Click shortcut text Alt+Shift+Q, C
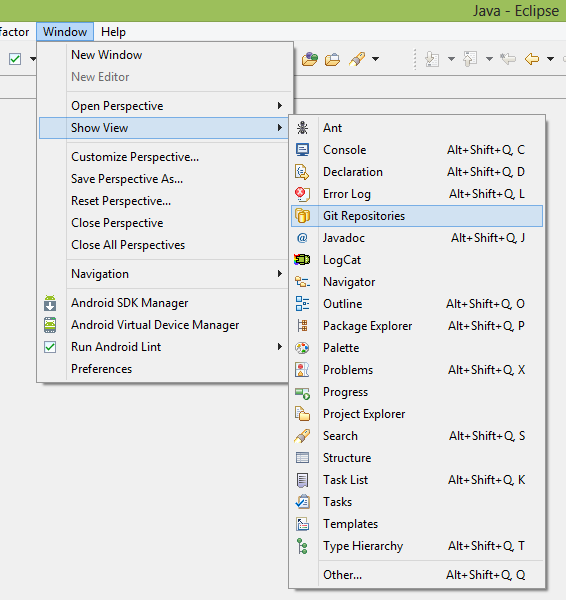 pyautogui.click(x=486, y=150)
